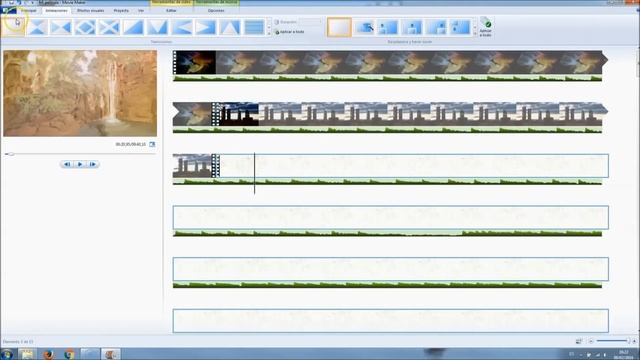Viewport: 640px width, 360px height.
Task: Open the Opciones music tools tab
Action: click(x=216, y=11)
